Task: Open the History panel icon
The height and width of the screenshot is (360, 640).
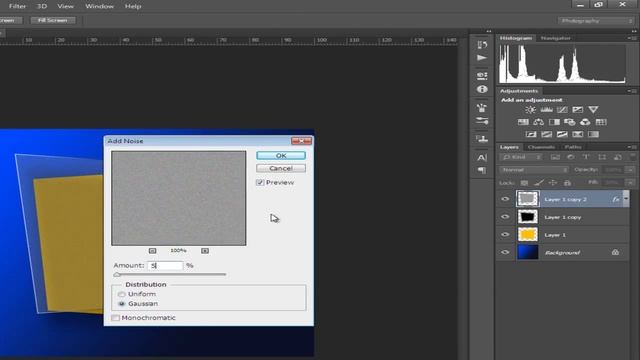Action: tap(482, 44)
